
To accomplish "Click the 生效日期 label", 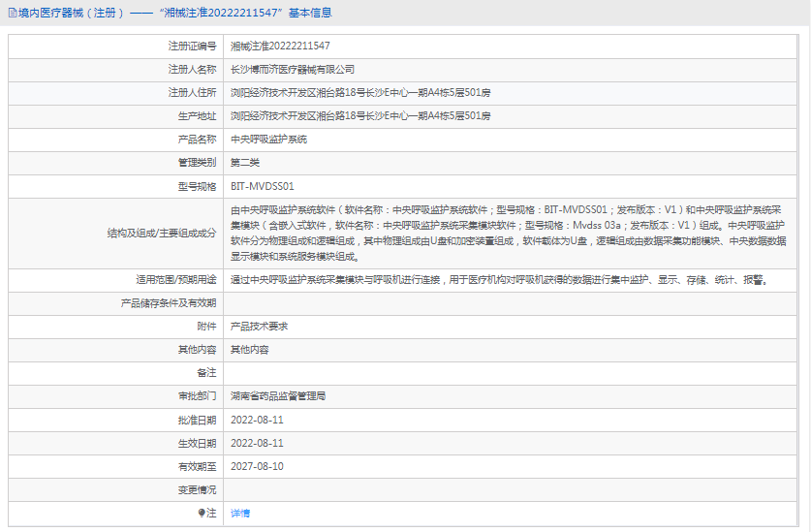I will click(197, 444).
